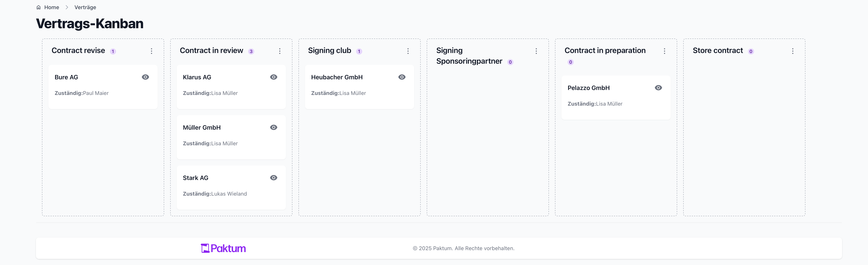868x265 pixels.
Task: Open Contract in preparation three-dot menu
Action: pyautogui.click(x=665, y=51)
